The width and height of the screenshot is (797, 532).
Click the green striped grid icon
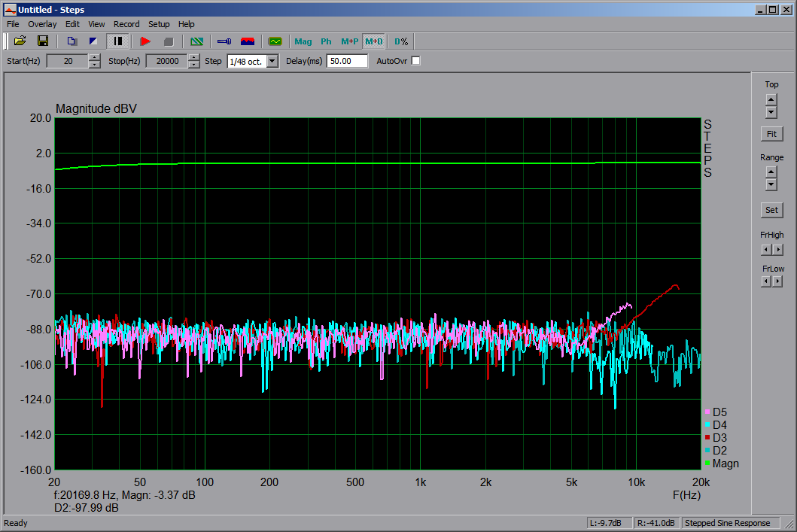click(196, 41)
